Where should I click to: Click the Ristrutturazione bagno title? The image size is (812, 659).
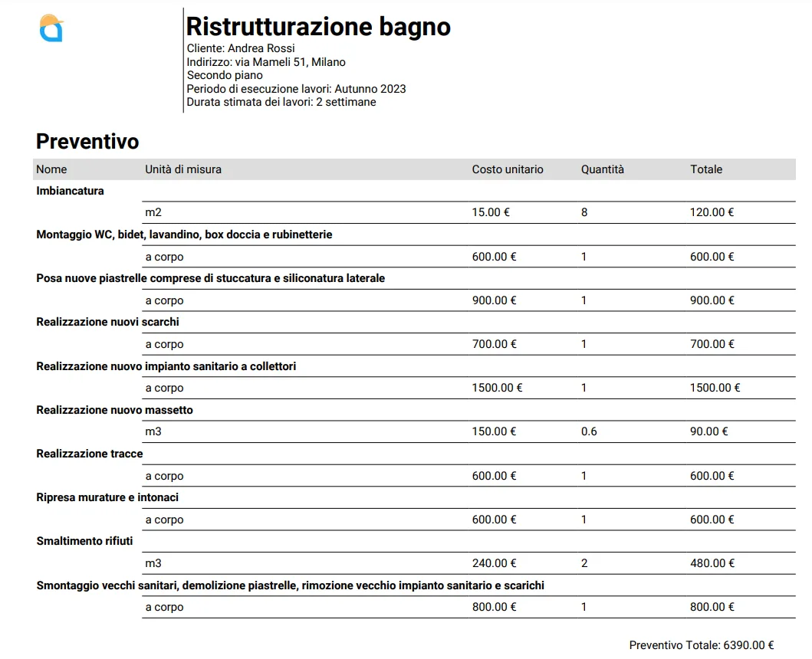[318, 27]
